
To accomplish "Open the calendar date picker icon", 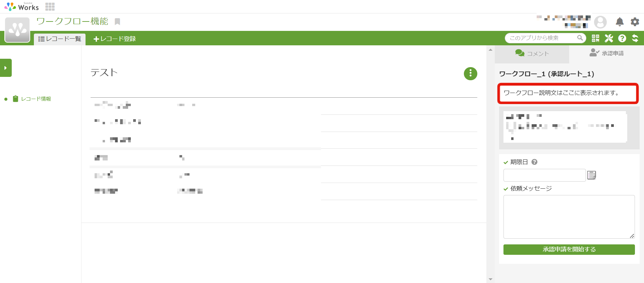I will coord(592,175).
